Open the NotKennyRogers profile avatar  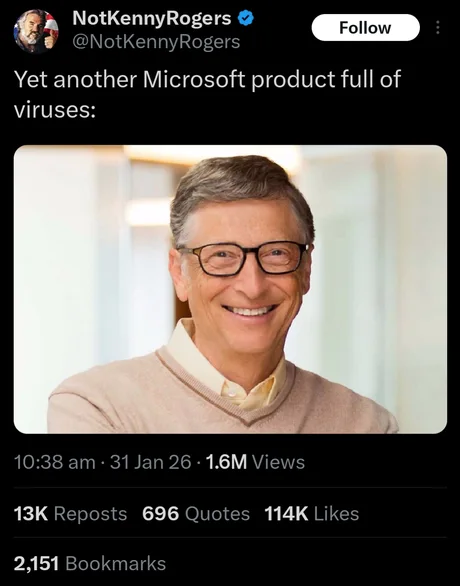coord(36,31)
